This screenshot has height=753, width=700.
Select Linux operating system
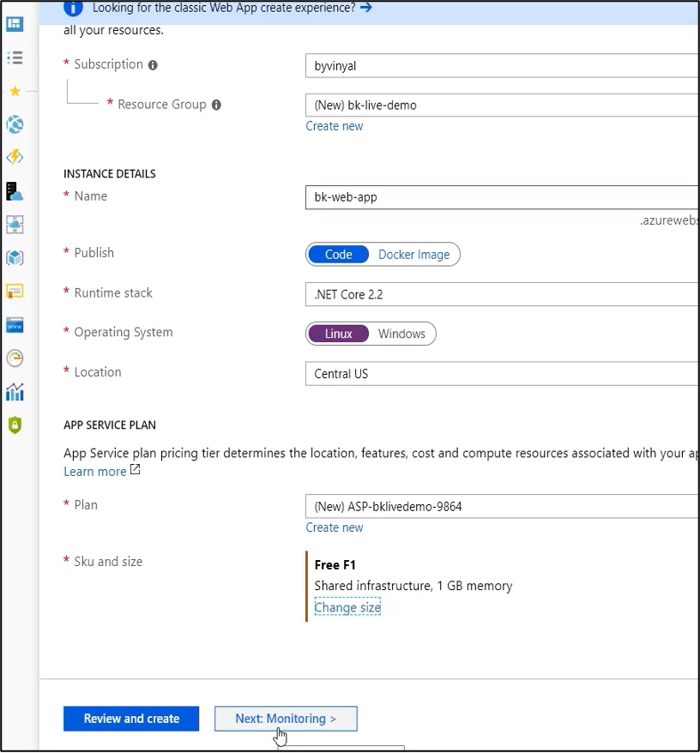pyautogui.click(x=339, y=334)
